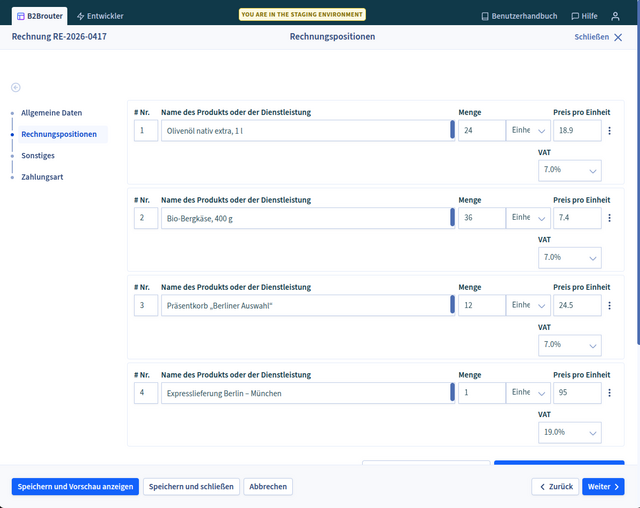Click position number field of Bio-Bergkäse row

[x=146, y=218]
